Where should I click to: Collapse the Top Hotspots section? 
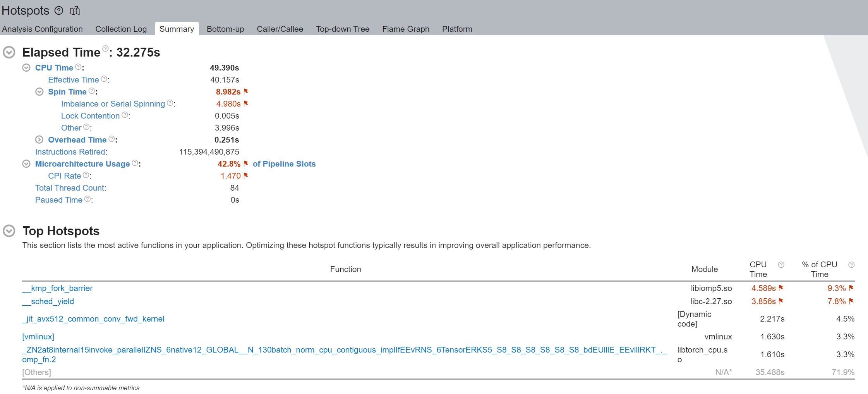click(9, 231)
